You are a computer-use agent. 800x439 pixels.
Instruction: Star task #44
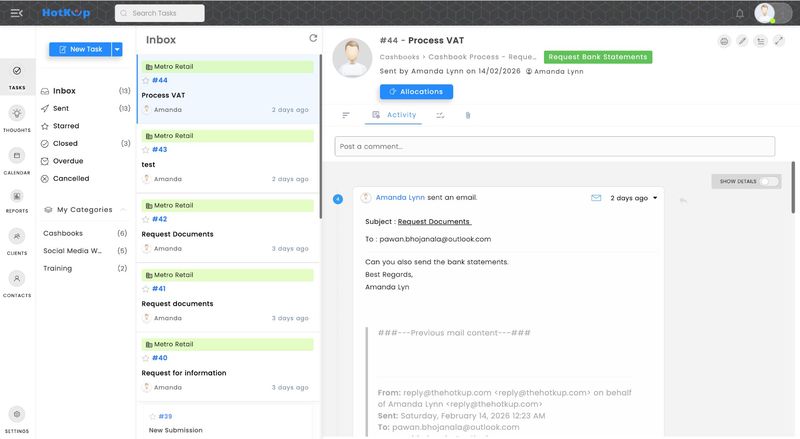(x=145, y=81)
